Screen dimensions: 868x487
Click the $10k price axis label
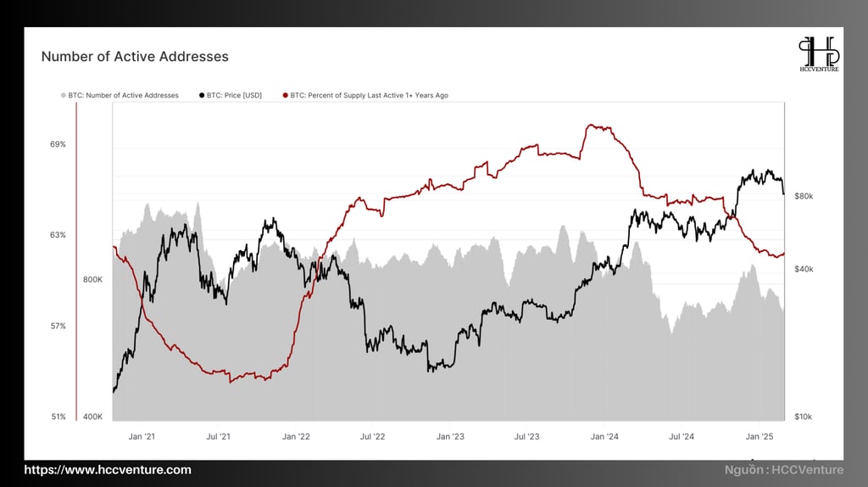point(804,417)
